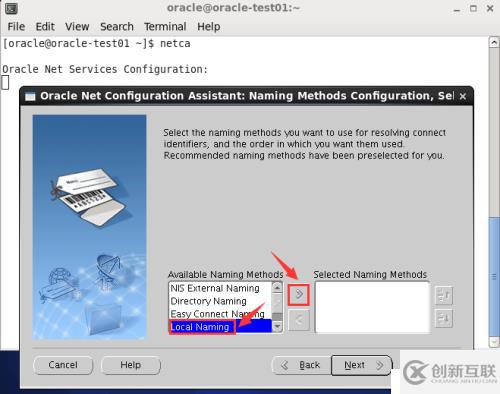Screen dimensions: 500x394
Task: Go Back to previous wizard step
Action: 302,365
